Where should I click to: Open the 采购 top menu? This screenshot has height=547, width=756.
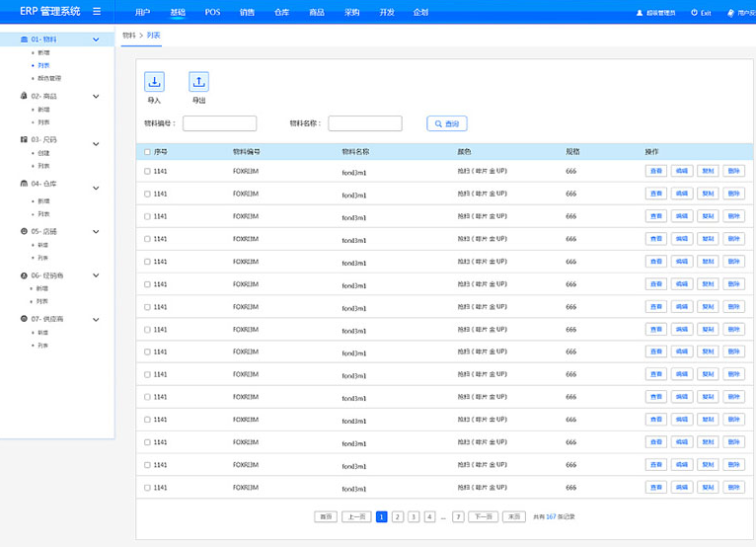[351, 12]
